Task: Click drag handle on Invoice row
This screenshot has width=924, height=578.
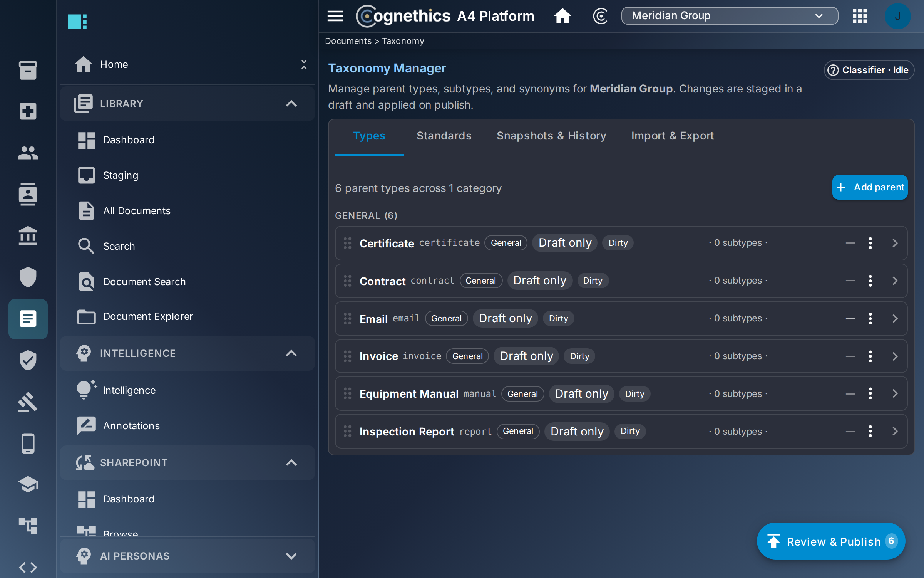Action: [x=347, y=356]
